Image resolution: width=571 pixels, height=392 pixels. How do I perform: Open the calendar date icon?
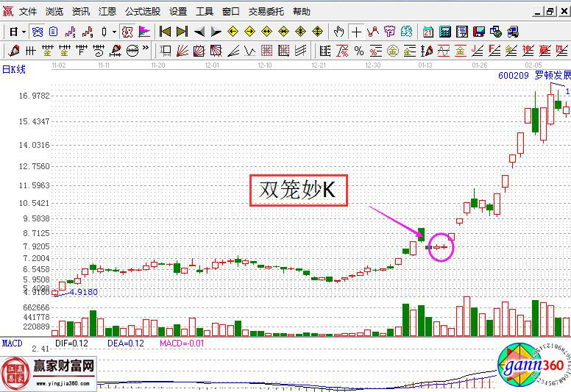coord(428,32)
